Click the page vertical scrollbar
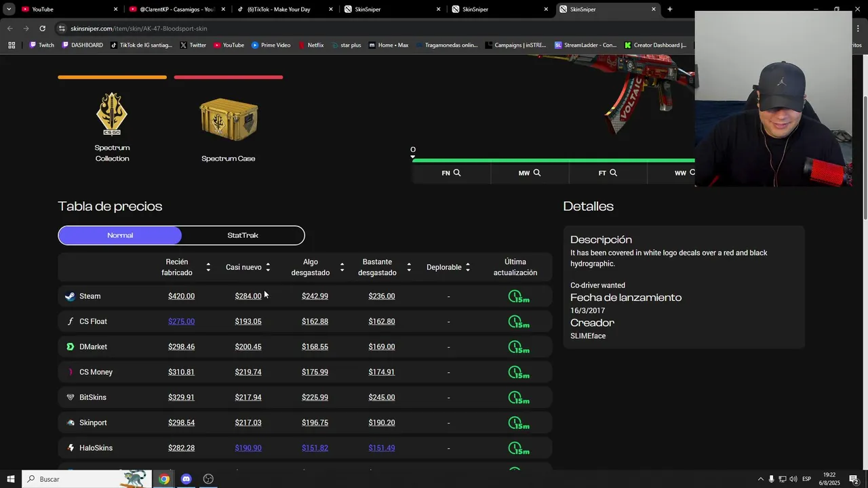Image resolution: width=868 pixels, height=488 pixels. coord(865,157)
